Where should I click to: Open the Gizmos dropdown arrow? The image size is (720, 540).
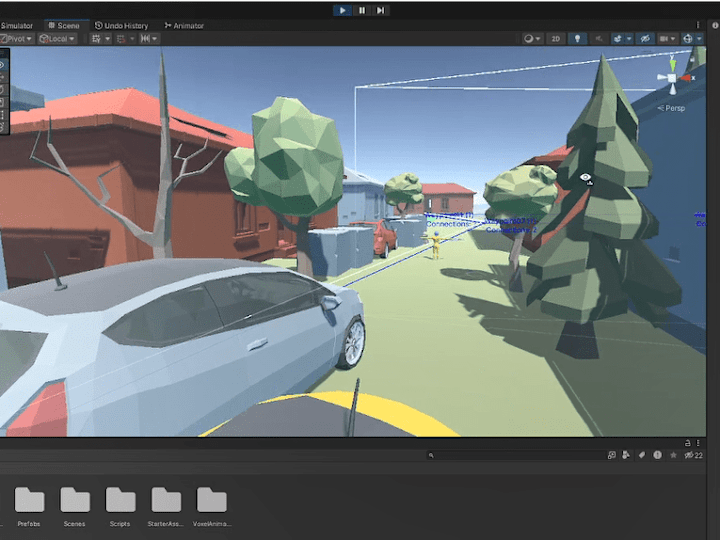(699, 39)
